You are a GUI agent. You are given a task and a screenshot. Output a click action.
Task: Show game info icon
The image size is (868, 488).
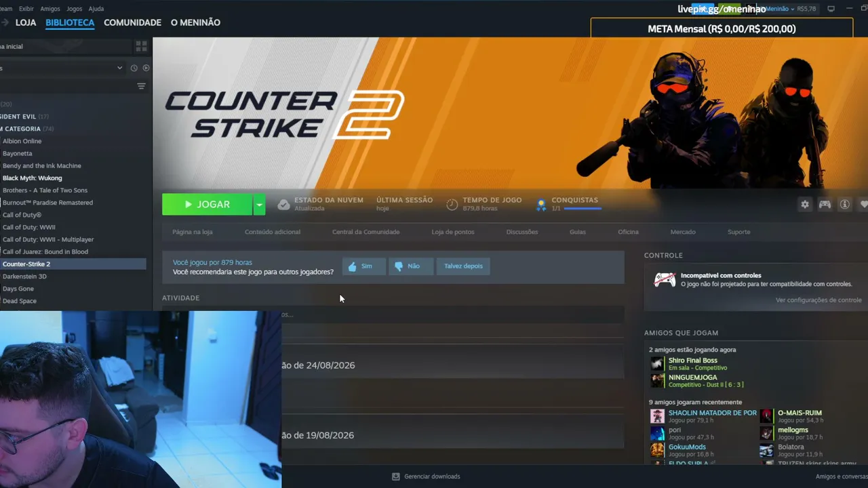tap(844, 204)
